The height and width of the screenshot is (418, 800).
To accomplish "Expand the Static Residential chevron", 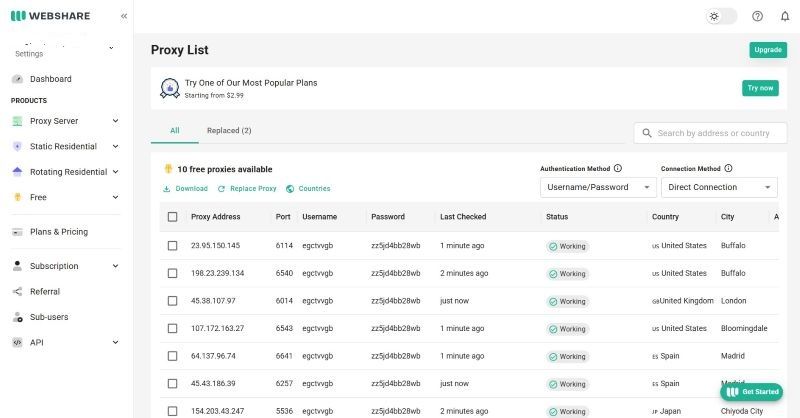I will coord(115,146).
